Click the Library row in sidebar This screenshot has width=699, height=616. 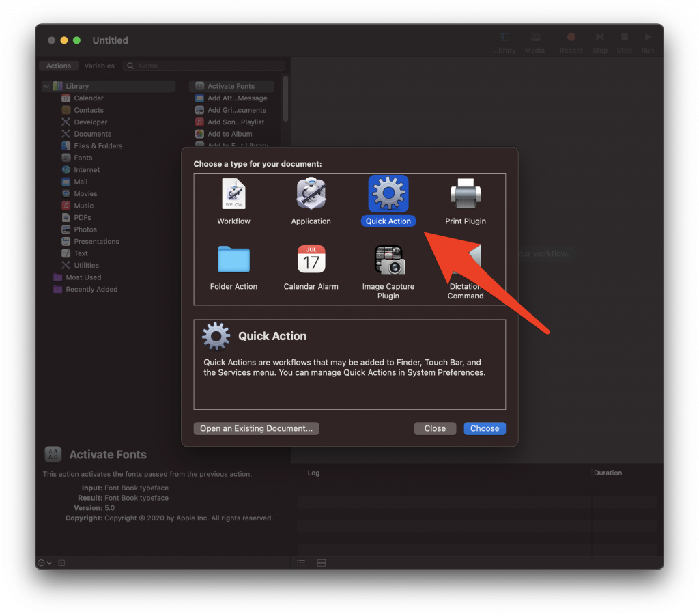[x=109, y=86]
